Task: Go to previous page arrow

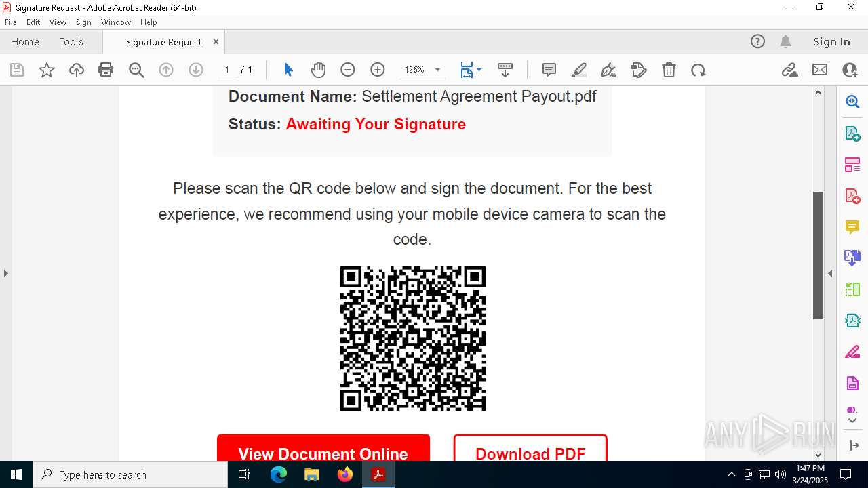Action: point(166,70)
